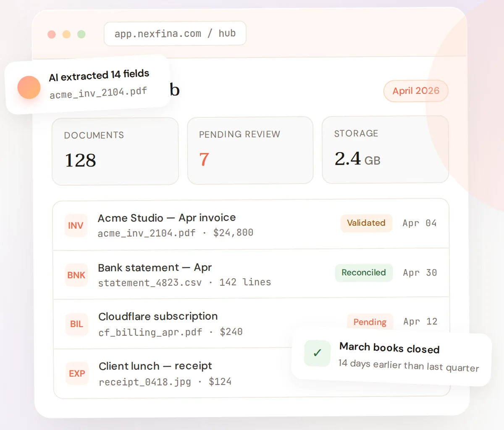This screenshot has height=430, width=504.
Task: Select 'Client lunch — receipt' title
Action: 155,366
